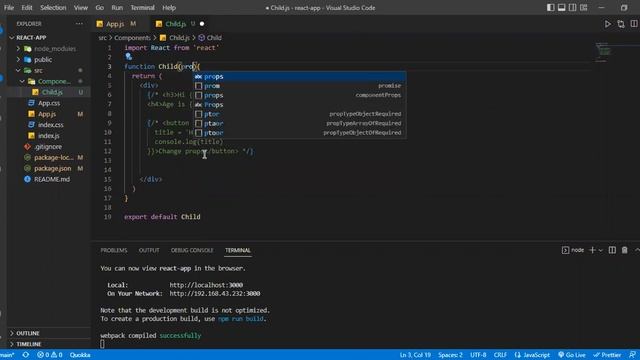640x360 pixels.
Task: Open the Selection menu
Action: click(x=53, y=7)
